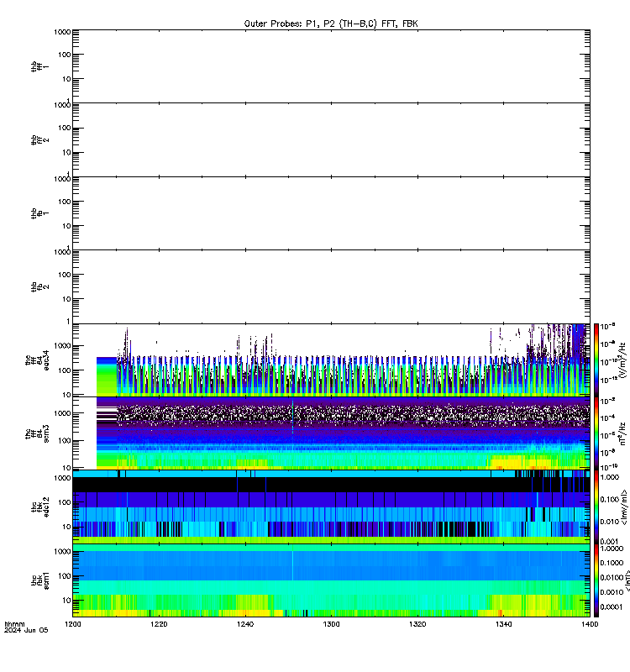This screenshot has height=672, width=630.
Task: Click the 1220 time tick label
Action: tap(159, 624)
